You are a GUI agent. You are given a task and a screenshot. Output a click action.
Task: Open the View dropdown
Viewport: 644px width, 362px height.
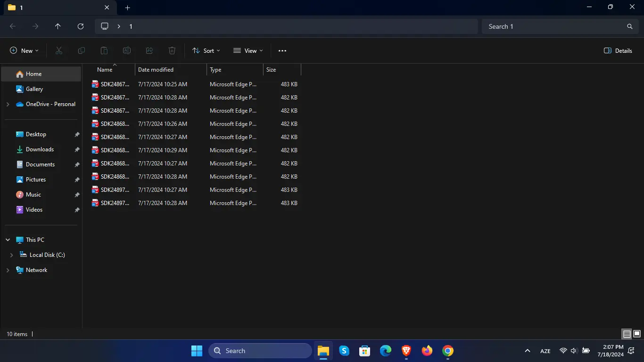[x=248, y=50]
